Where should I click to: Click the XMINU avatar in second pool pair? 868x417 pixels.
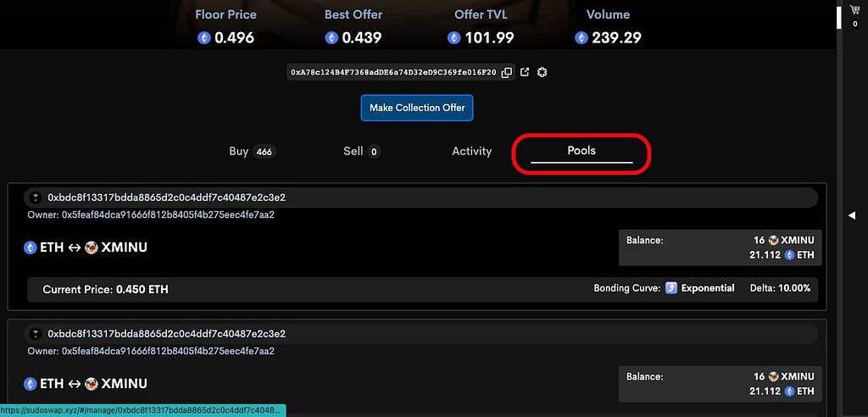[x=92, y=384]
